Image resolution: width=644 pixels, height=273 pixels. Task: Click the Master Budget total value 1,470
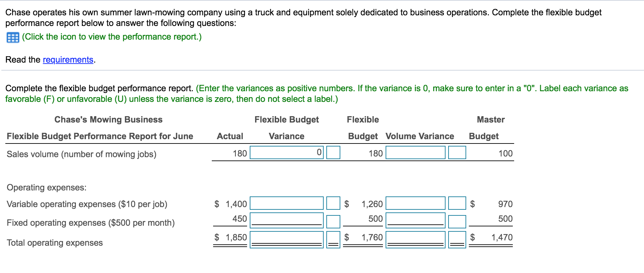502,237
